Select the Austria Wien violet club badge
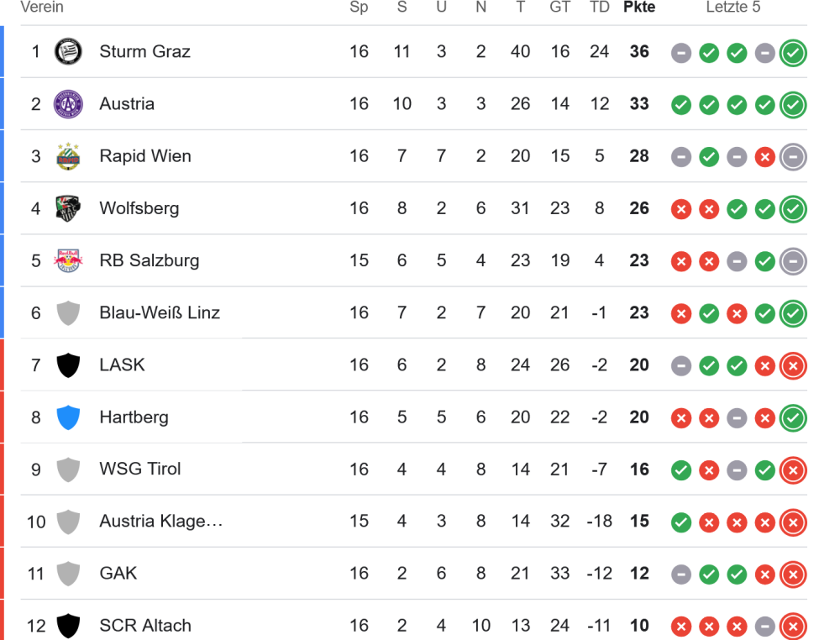This screenshot has height=640, width=840. [x=69, y=103]
